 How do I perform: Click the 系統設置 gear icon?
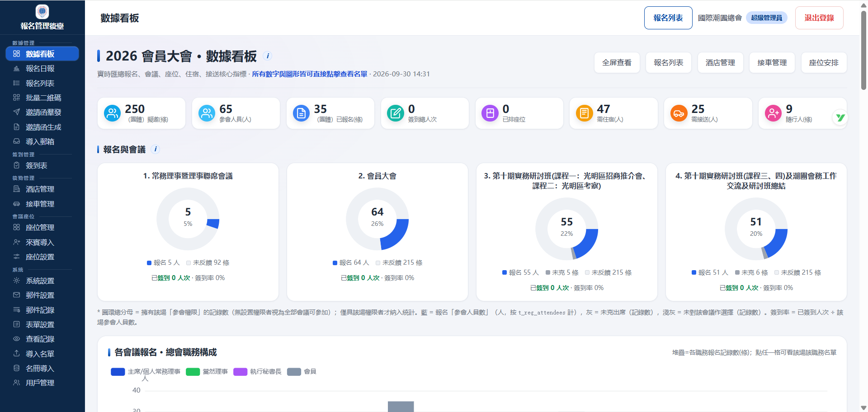(17, 281)
